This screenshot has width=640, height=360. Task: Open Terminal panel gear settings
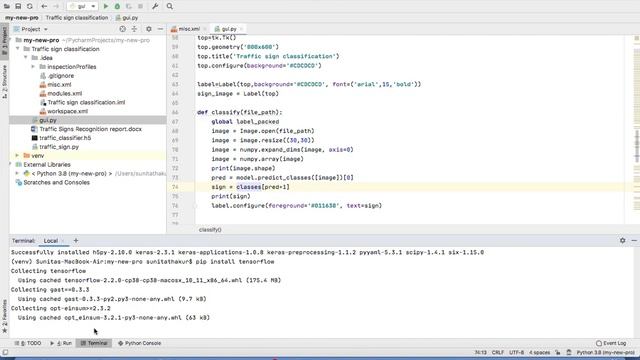[622, 241]
